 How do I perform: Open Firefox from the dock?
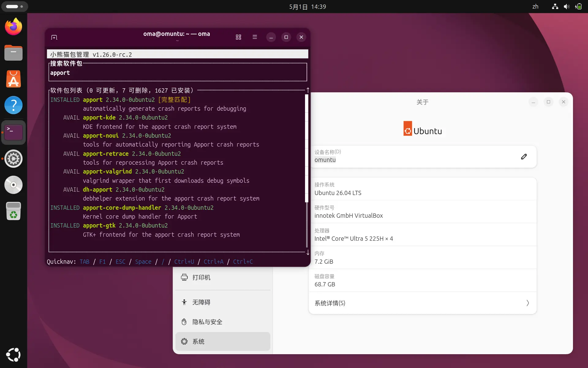click(13, 27)
